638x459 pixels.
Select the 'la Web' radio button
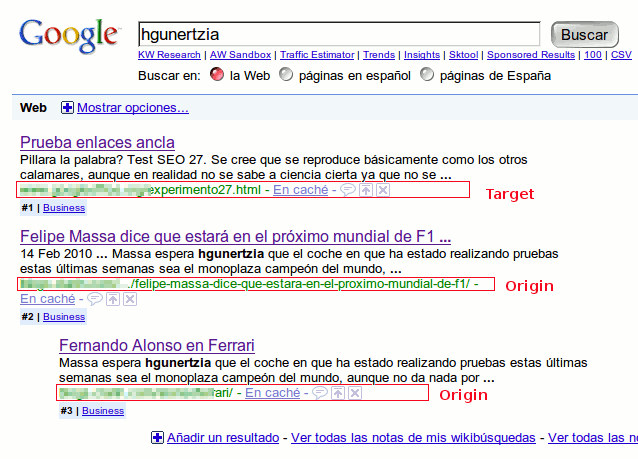pos(217,74)
